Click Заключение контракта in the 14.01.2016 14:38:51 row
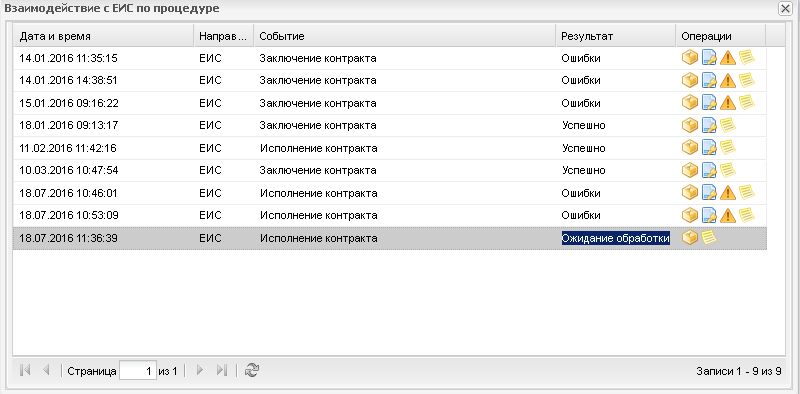This screenshot has width=800, height=394. coord(318,80)
